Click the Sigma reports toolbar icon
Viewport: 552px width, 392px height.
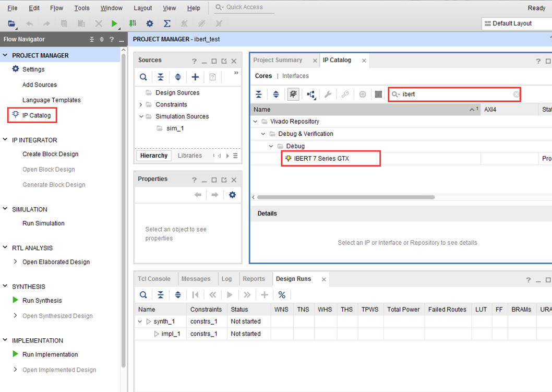[x=167, y=23]
